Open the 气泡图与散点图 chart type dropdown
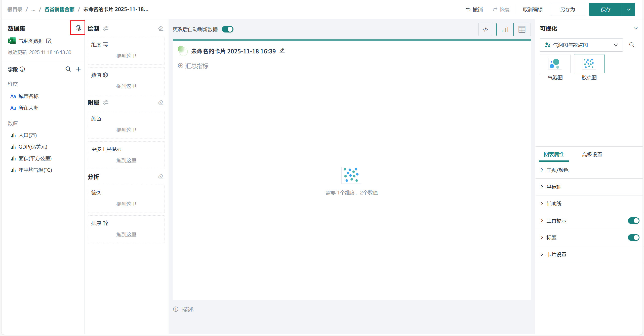644x336 pixels. 581,45
